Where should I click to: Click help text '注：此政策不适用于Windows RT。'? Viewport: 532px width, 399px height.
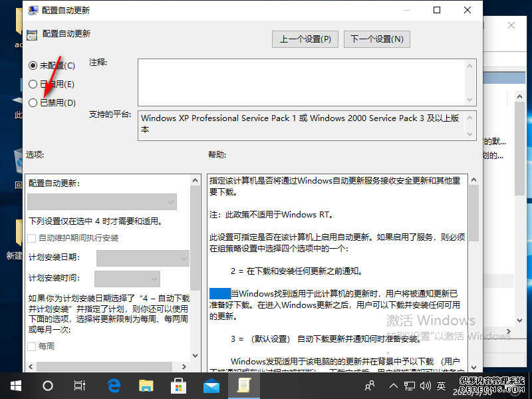(x=271, y=215)
